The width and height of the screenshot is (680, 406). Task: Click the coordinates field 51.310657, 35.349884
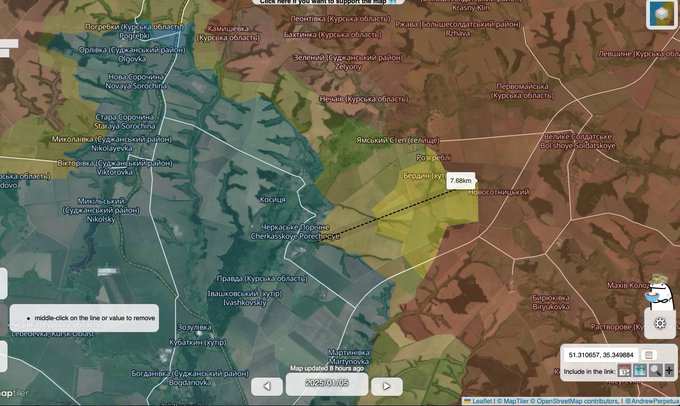point(601,355)
